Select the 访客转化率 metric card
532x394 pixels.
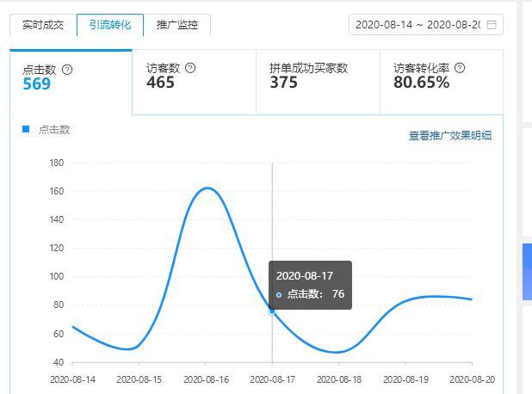[x=442, y=82]
